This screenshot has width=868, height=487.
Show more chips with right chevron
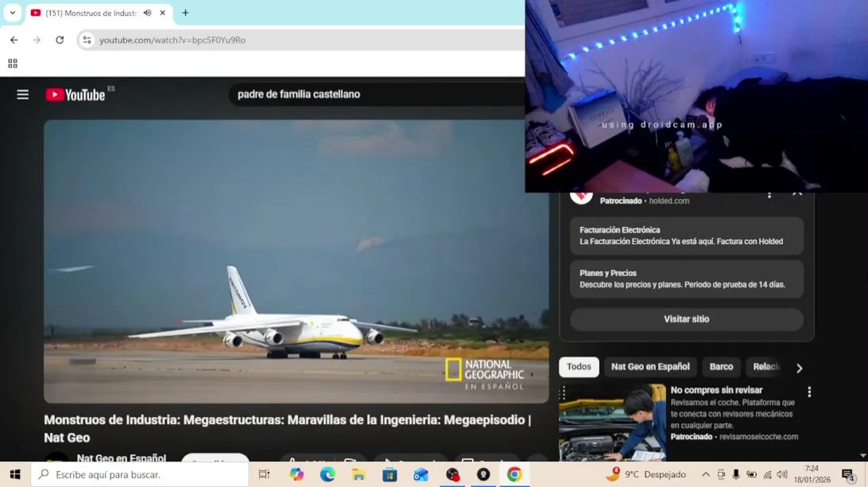(799, 368)
